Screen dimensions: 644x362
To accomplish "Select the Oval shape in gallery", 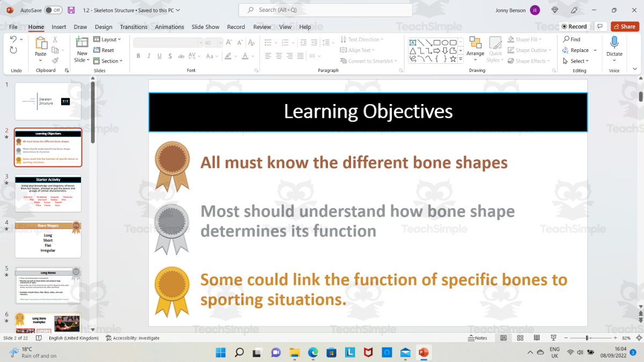I will coord(445,42).
